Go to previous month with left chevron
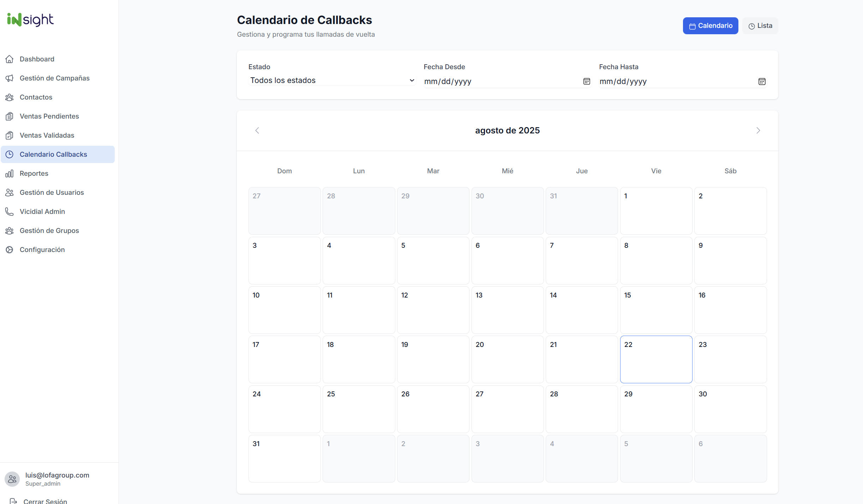The height and width of the screenshot is (504, 863). [x=257, y=130]
